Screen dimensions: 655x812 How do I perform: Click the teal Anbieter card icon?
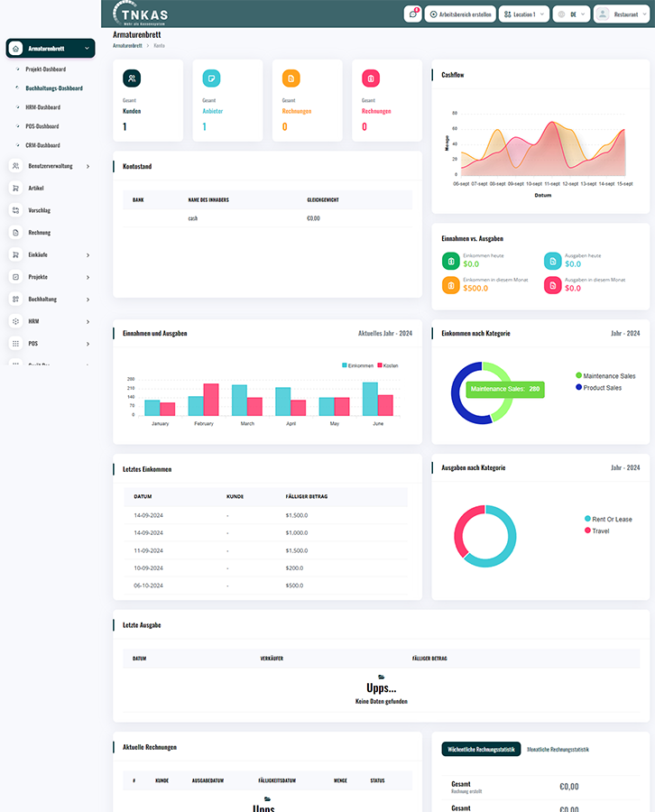pos(211,78)
